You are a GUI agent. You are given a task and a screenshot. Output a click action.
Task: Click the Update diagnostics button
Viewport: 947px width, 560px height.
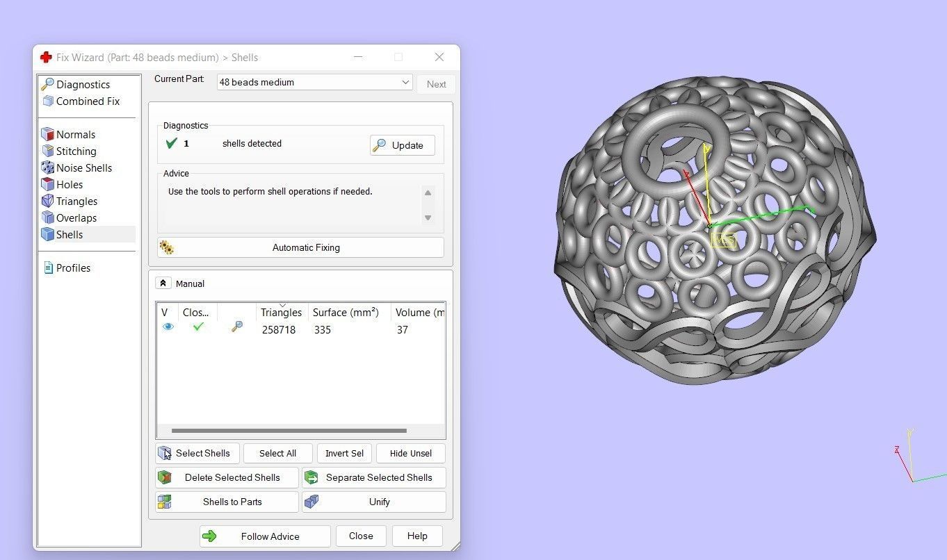pyautogui.click(x=403, y=145)
